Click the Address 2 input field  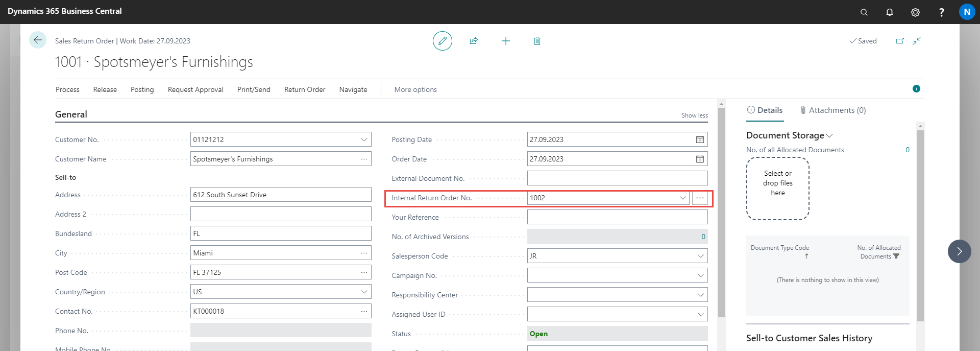point(281,214)
